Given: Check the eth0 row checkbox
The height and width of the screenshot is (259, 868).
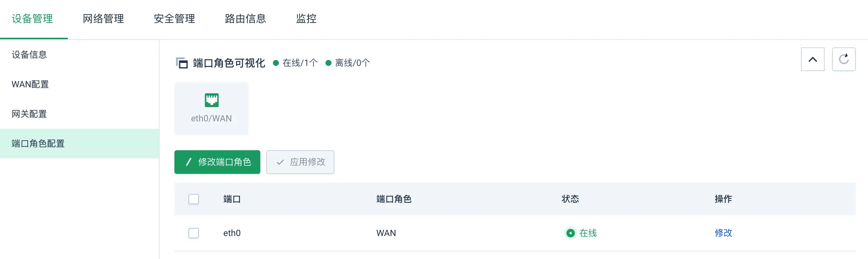Looking at the screenshot, I should [194, 233].
